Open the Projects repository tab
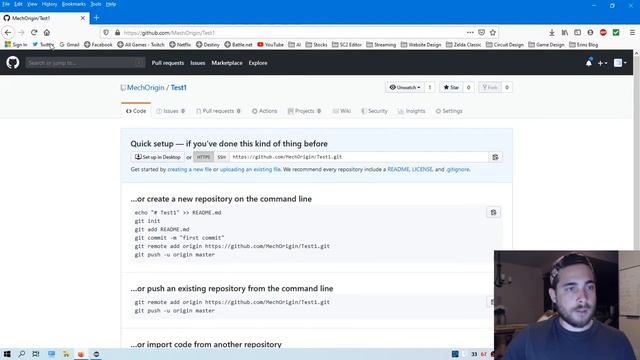This screenshot has width=640, height=360. [x=304, y=111]
